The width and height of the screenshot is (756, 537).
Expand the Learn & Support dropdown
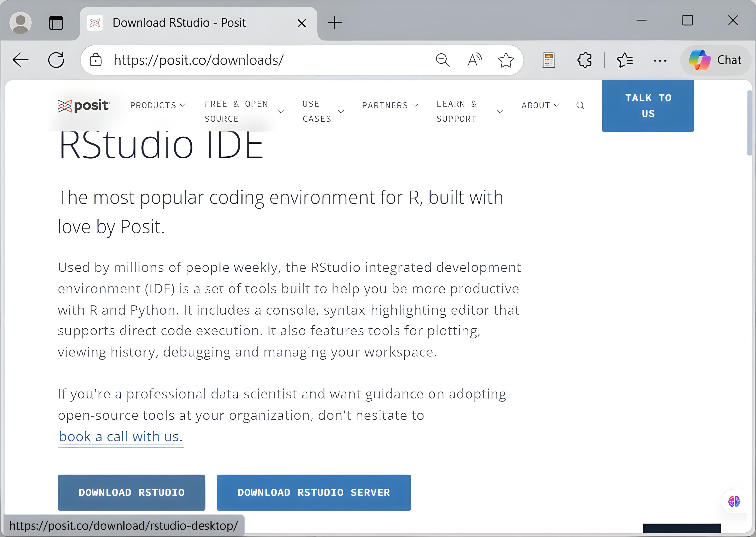(469, 111)
